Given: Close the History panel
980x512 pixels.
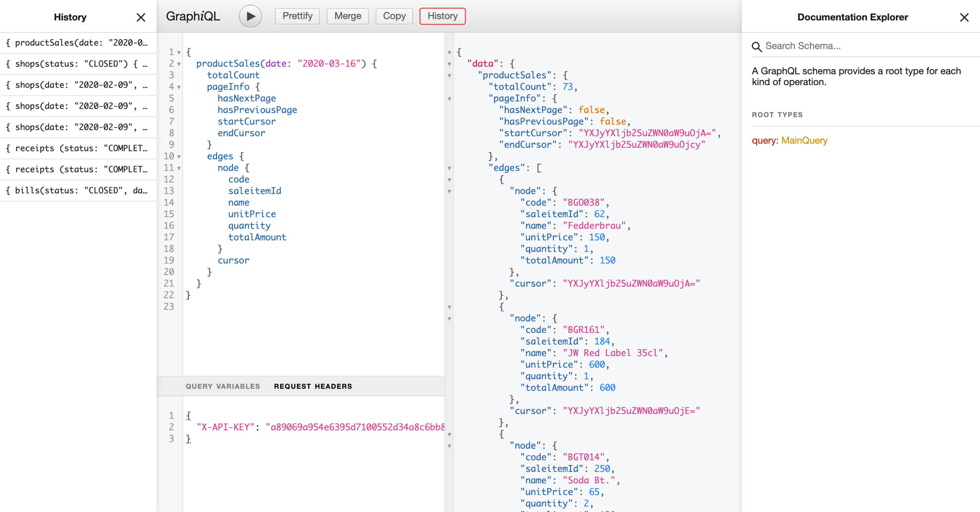Looking at the screenshot, I should (x=141, y=17).
